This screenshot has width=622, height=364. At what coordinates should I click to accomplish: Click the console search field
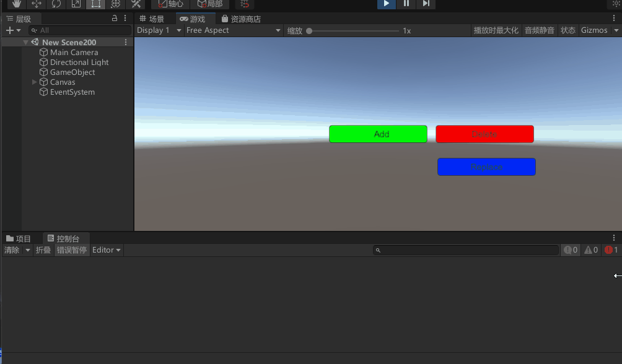coord(466,250)
